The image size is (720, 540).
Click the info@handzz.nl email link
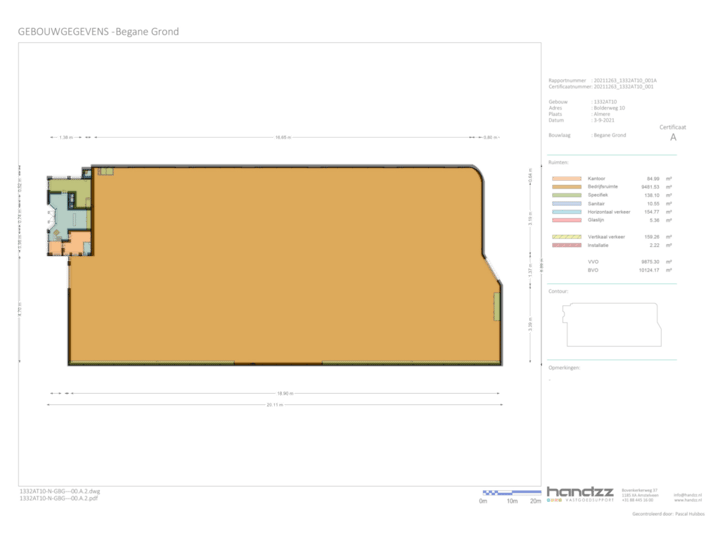coord(686,495)
